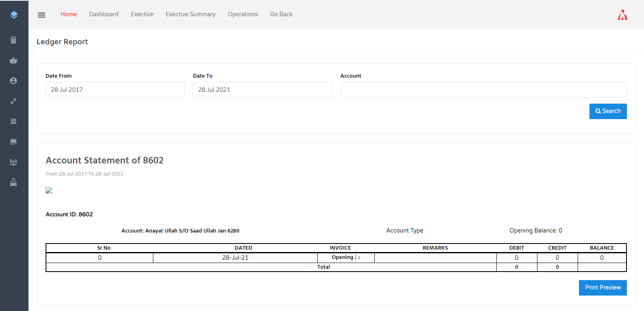Click the blue layers logo icon in sidebar
Screen dimensions: 644x311
14,15
